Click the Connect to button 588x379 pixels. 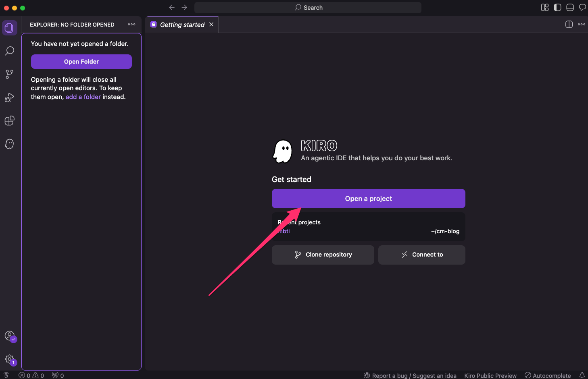click(422, 255)
